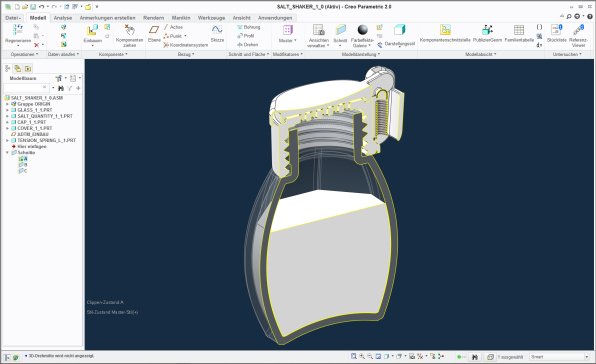Image resolution: width=596 pixels, height=364 pixels.
Task: Click the Komponentenschnittstelle icon
Action: pyautogui.click(x=445, y=30)
